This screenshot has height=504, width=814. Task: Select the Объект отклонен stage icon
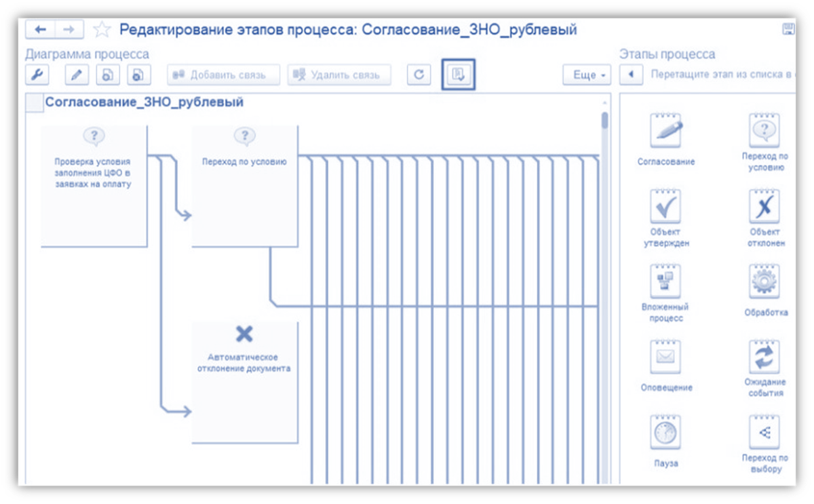(x=764, y=206)
